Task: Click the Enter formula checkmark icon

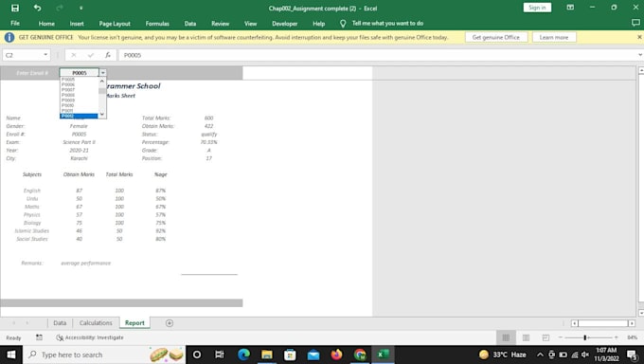Action: pyautogui.click(x=90, y=55)
